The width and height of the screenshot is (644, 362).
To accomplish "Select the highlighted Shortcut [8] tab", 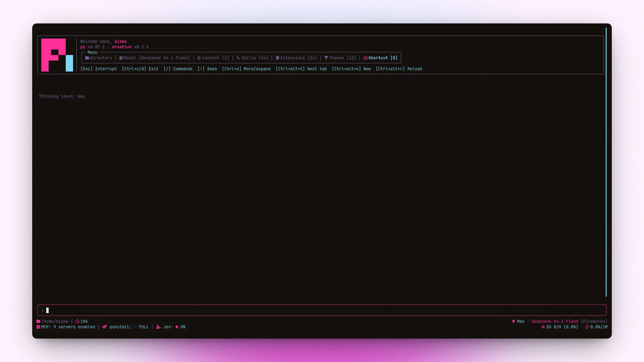I will pyautogui.click(x=380, y=58).
